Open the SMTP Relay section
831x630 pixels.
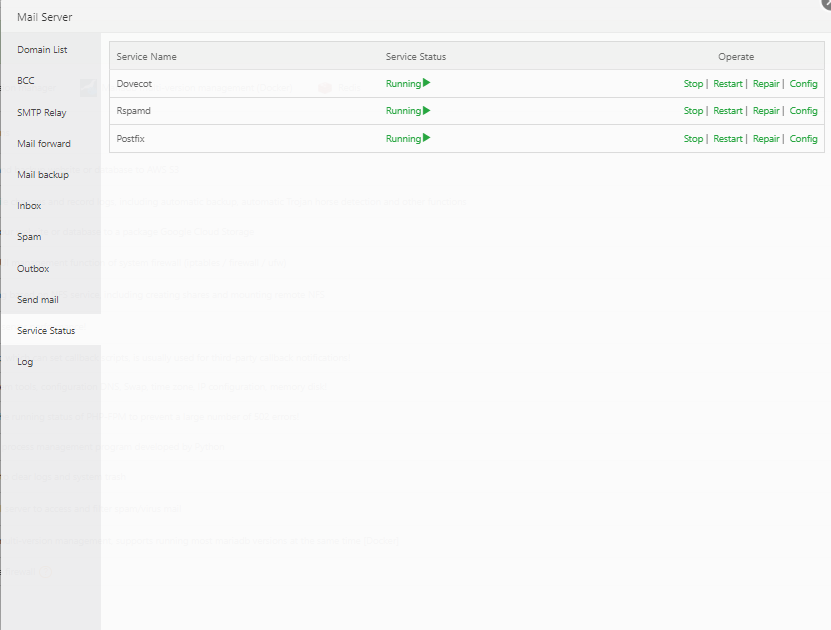click(x=50, y=112)
